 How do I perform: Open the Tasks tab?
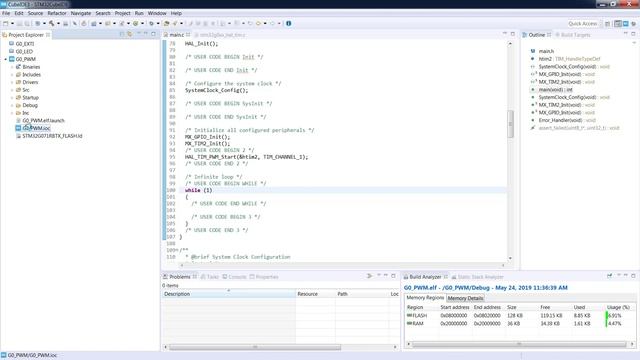[x=210, y=277]
